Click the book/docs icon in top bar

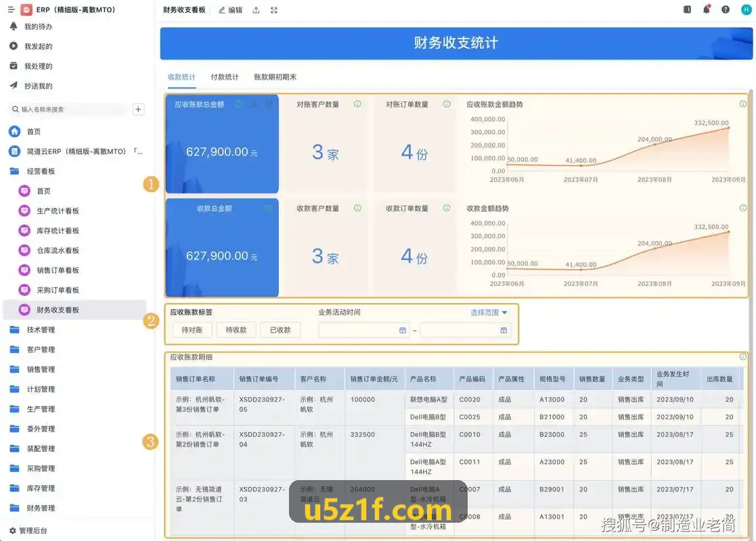(x=687, y=9)
